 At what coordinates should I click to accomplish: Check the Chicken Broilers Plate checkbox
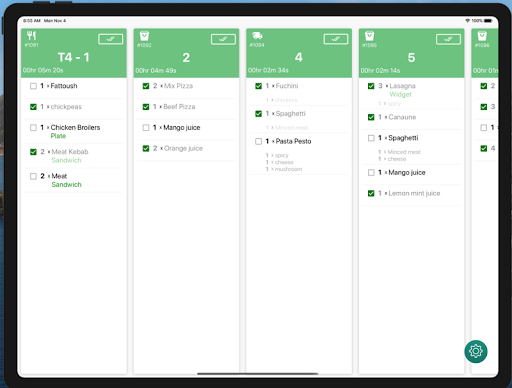click(33, 128)
